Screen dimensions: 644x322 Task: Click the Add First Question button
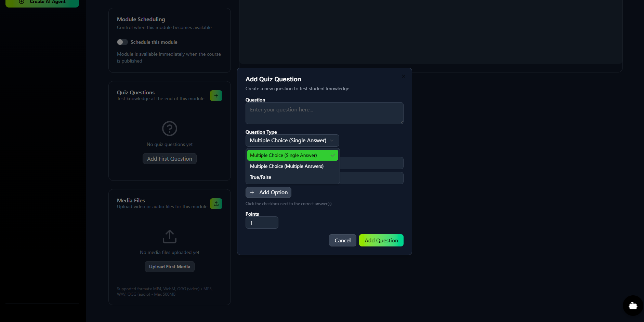pyautogui.click(x=170, y=159)
